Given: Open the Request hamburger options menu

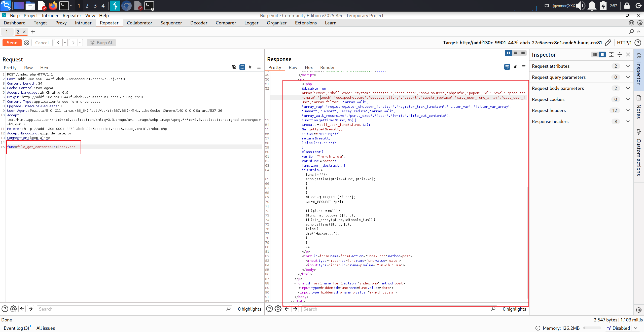Looking at the screenshot, I should pyautogui.click(x=259, y=67).
